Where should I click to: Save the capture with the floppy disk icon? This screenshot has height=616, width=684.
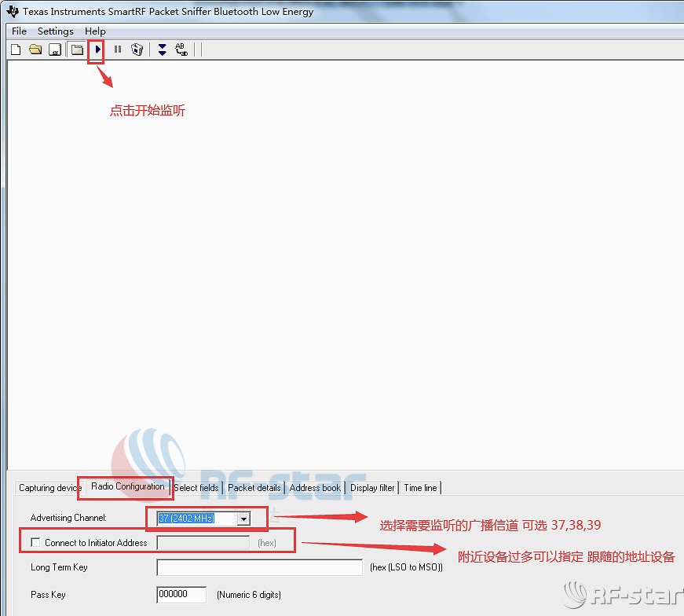[x=54, y=49]
